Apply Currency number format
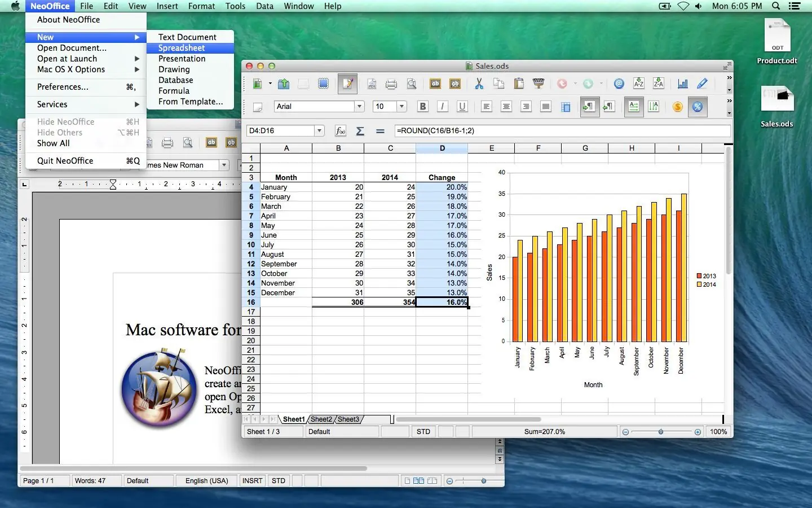 coord(678,107)
